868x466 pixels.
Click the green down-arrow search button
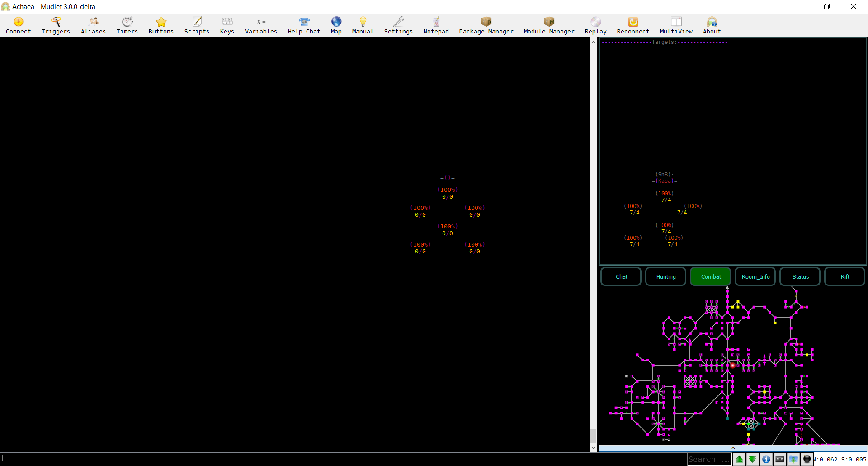click(753, 459)
